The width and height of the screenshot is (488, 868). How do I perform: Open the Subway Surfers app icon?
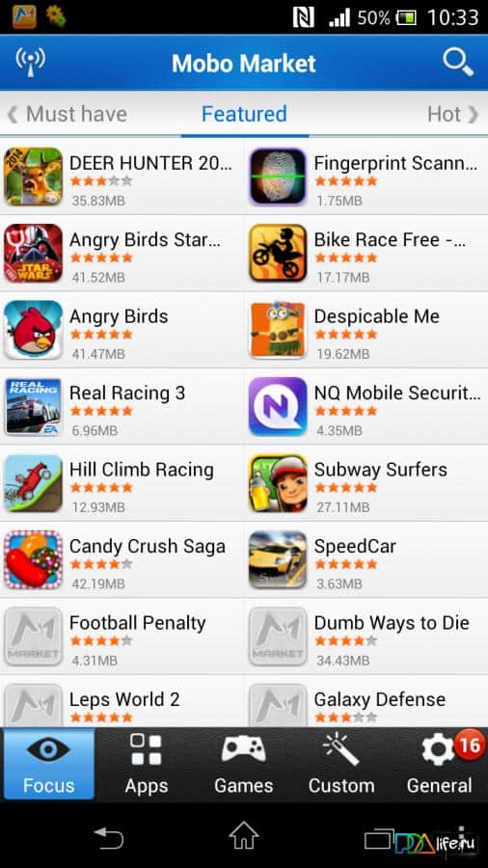pos(278,483)
